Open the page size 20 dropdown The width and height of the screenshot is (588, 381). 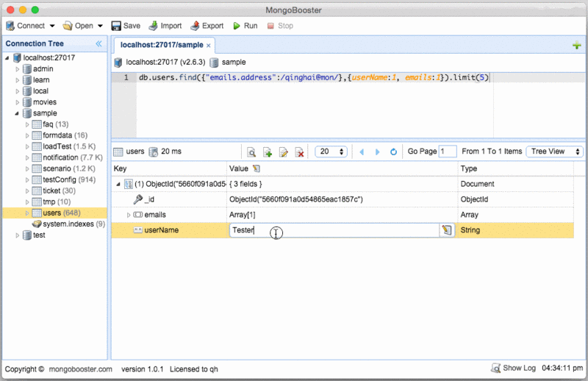[331, 152]
